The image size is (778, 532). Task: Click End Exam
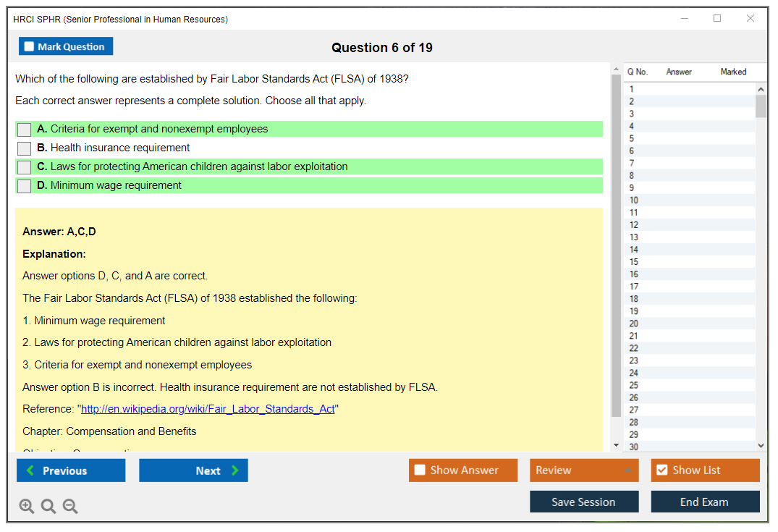(705, 502)
